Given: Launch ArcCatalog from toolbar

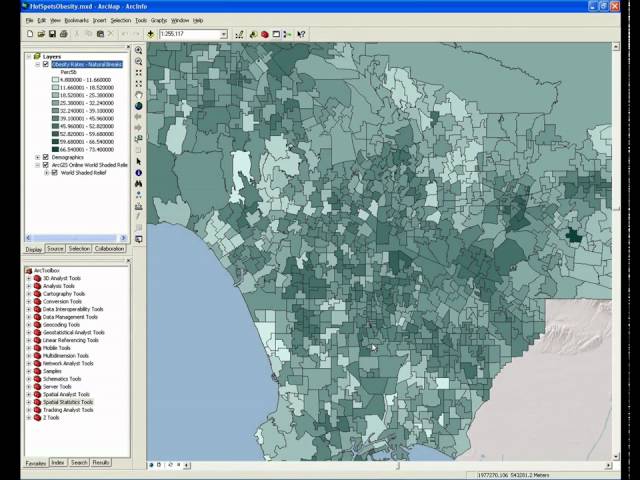Looking at the screenshot, I should click(253, 34).
